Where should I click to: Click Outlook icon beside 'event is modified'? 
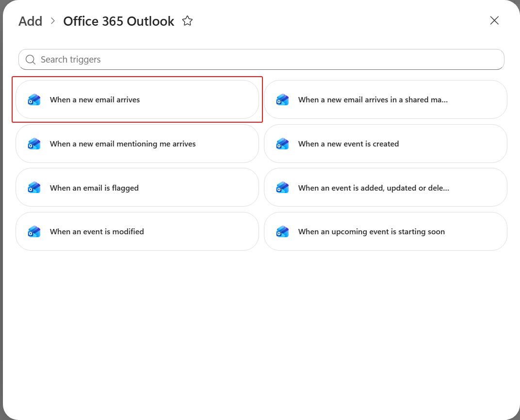[34, 231]
